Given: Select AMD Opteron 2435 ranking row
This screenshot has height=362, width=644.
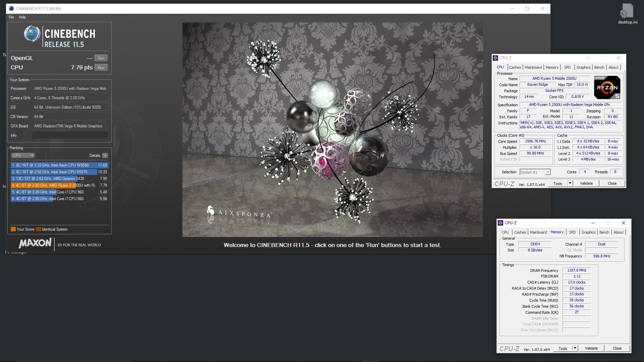Looking at the screenshot, I should click(x=59, y=179).
